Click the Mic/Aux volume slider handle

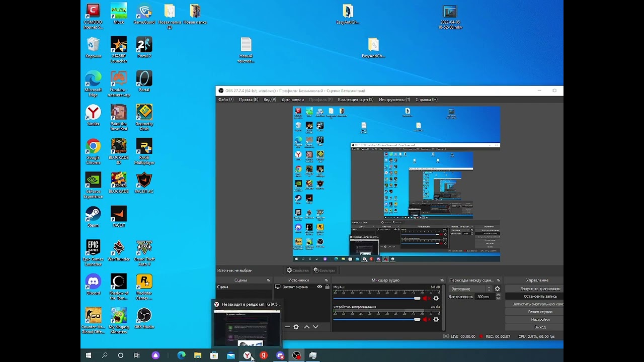coord(417,298)
